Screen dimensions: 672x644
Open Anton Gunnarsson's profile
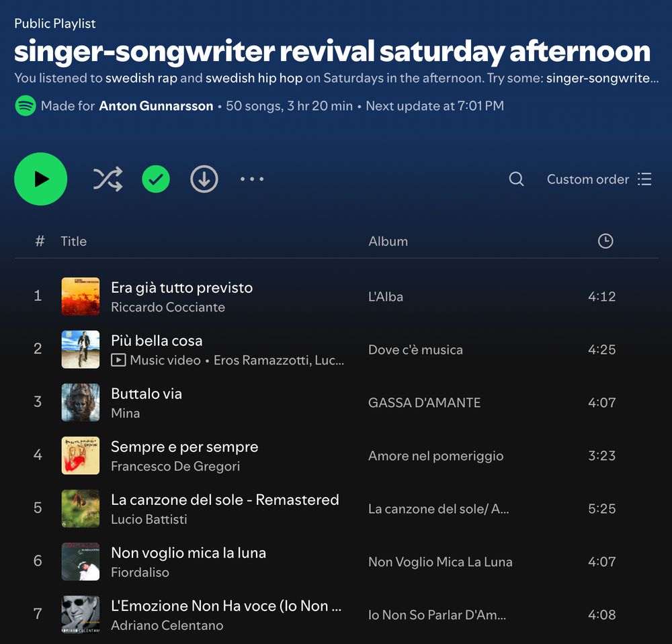pos(156,105)
